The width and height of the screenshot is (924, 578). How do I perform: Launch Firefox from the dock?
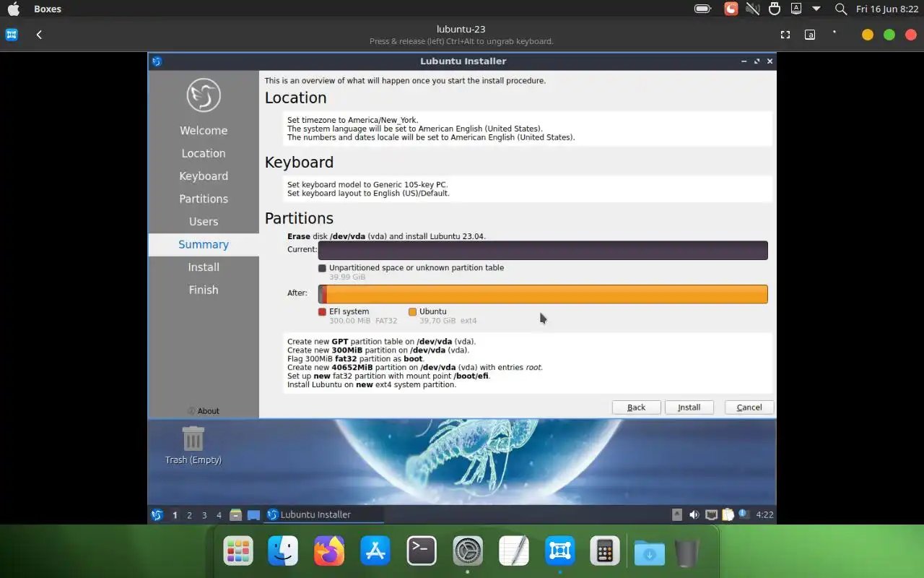[329, 551]
